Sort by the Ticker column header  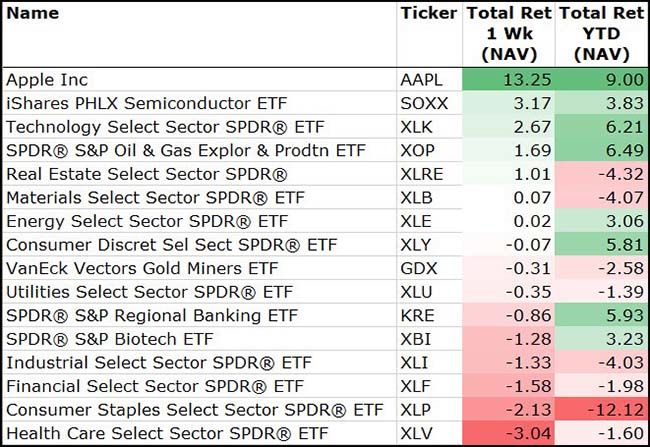click(x=427, y=14)
